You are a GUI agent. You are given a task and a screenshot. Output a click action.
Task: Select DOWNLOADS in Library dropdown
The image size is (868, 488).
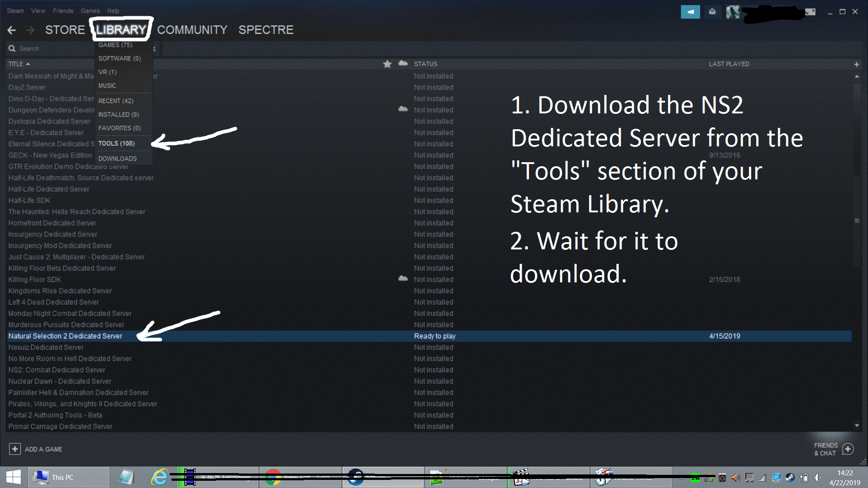pos(117,159)
